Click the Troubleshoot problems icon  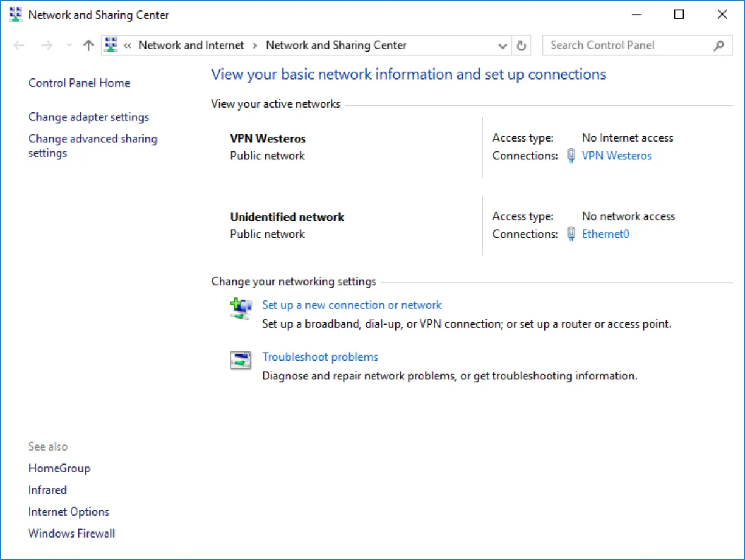(241, 360)
